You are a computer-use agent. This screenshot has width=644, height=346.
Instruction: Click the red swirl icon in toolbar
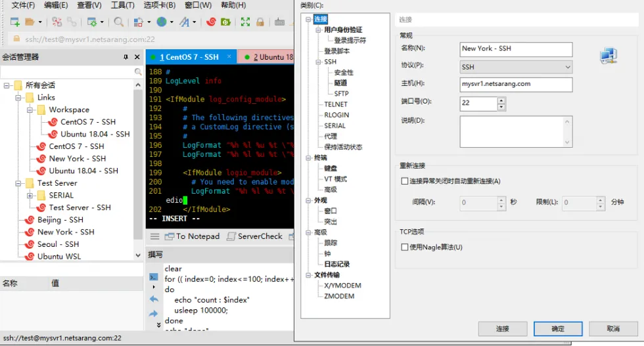(x=211, y=22)
